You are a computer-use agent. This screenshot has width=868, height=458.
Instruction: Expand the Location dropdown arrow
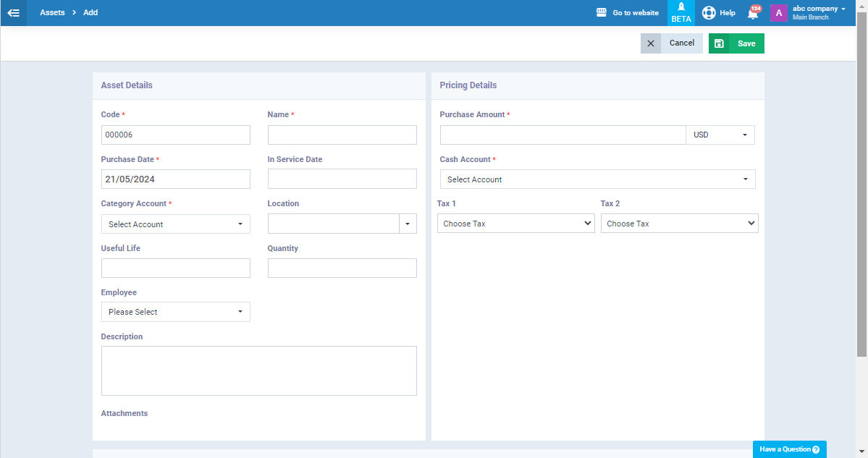pyautogui.click(x=408, y=224)
